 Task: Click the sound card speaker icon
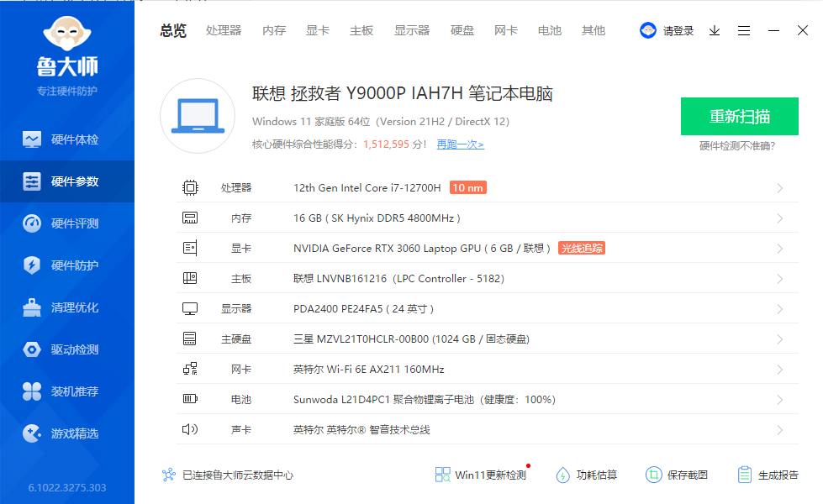click(x=190, y=429)
